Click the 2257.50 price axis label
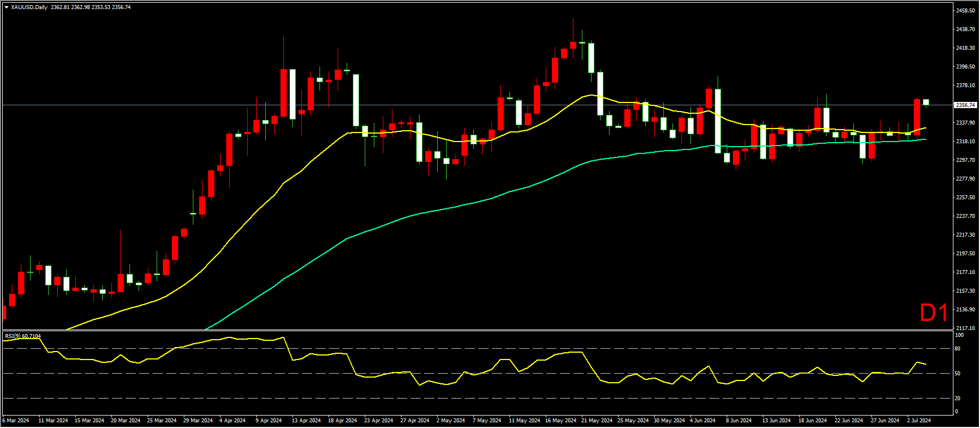This screenshot has height=428, width=980. (x=965, y=198)
